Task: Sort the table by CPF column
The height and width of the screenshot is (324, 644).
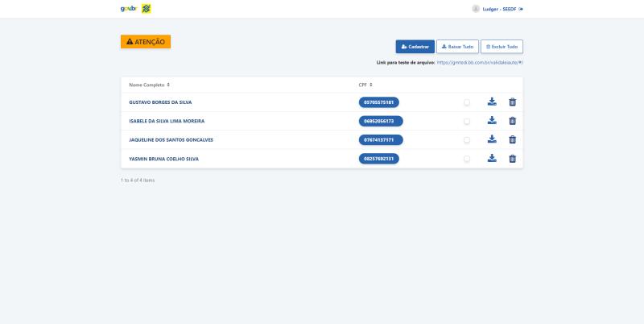Action: 365,85
